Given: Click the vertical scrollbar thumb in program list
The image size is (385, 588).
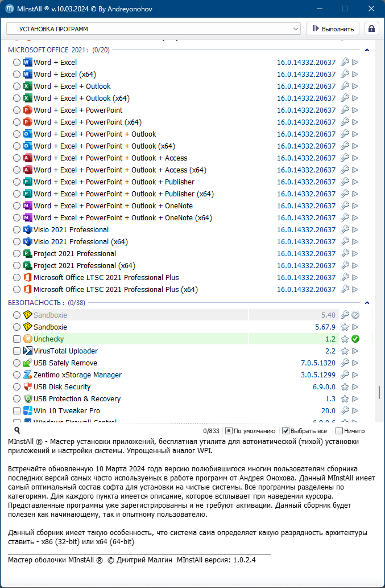Looking at the screenshot, I should [x=379, y=393].
